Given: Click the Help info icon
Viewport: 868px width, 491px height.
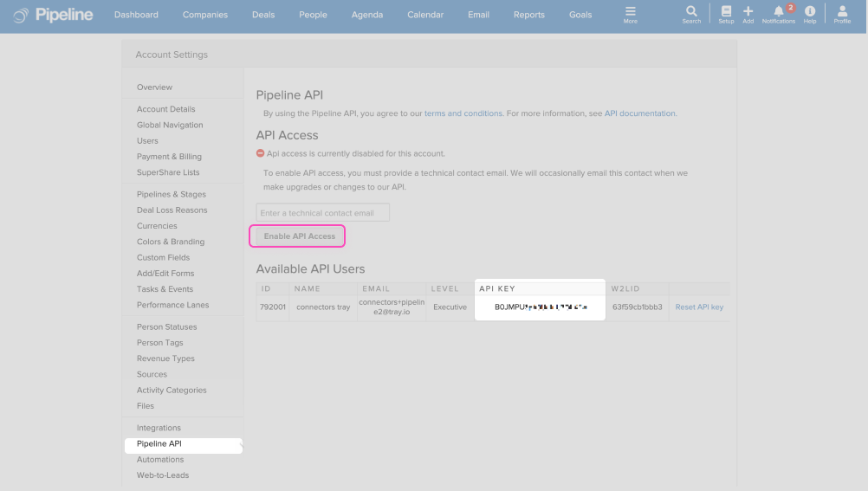Looking at the screenshot, I should pos(810,12).
